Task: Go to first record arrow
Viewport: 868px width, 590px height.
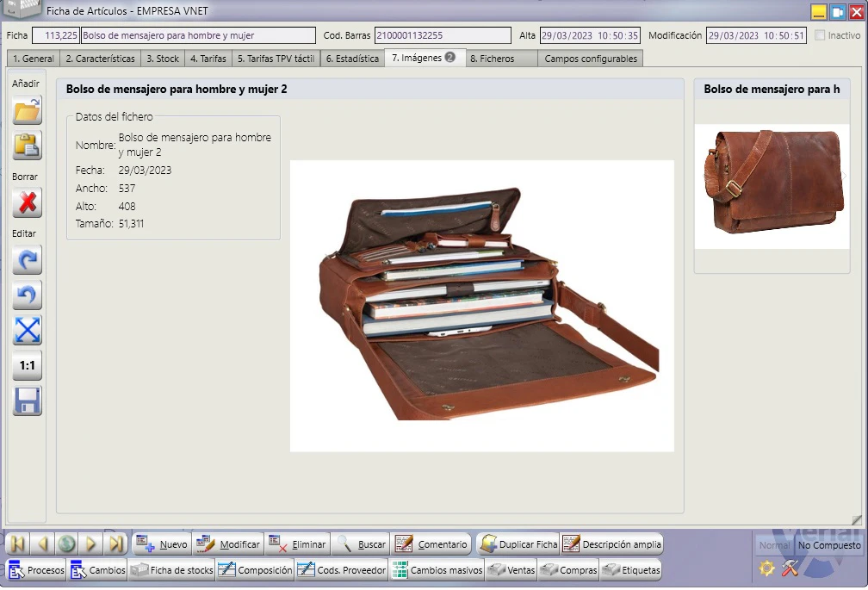Action: point(17,544)
